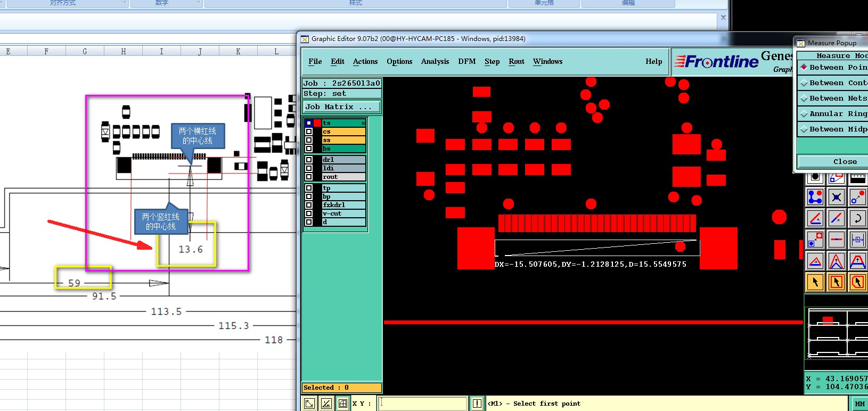Click the grid window icon in status bar
The width and height of the screenshot is (868, 411).
tap(342, 404)
